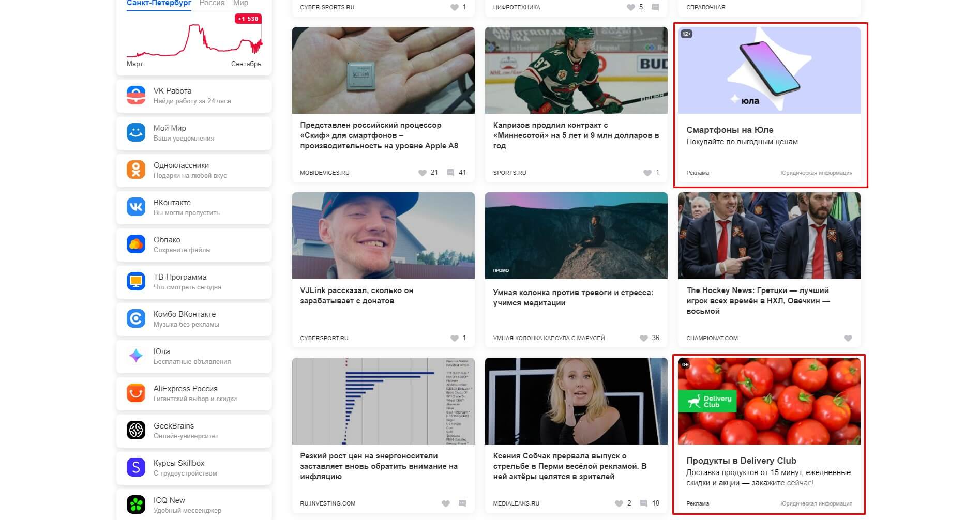
Task: Open the Умная колонка meditation headline
Action: tap(573, 298)
